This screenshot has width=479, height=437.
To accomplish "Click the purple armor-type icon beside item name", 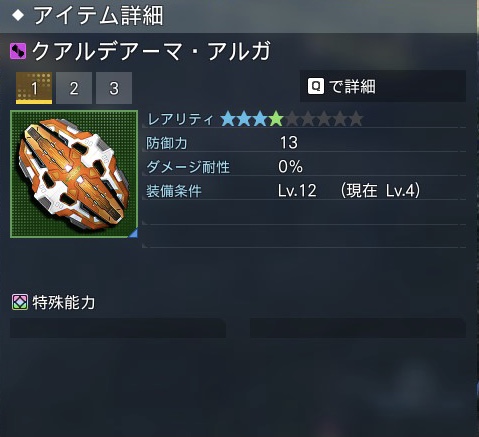I will tap(18, 51).
